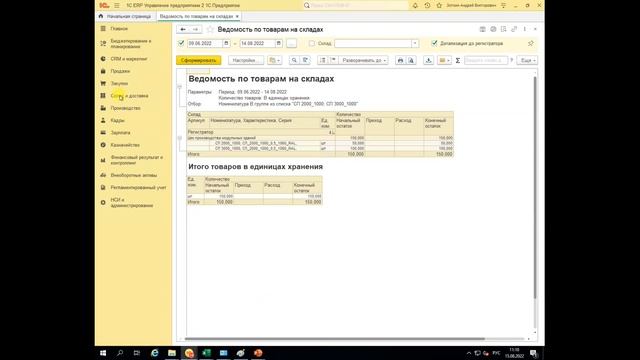This screenshot has height=360, width=640.
Task: Open the Склад dropdown list
Action: coord(415,43)
